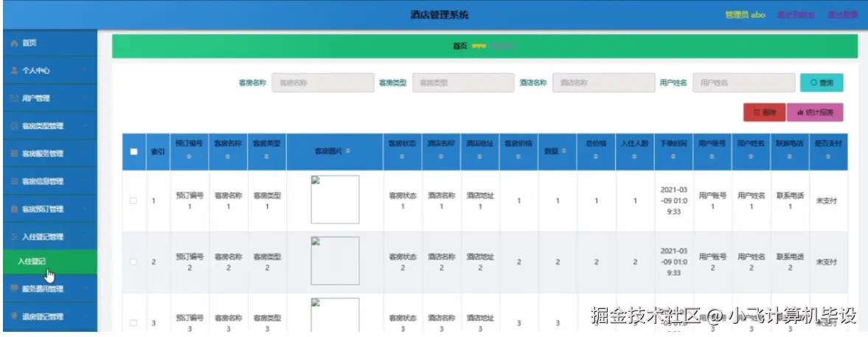Click the person icon beside 个人中心
Viewport: 868px width, 337px height.
point(15,71)
